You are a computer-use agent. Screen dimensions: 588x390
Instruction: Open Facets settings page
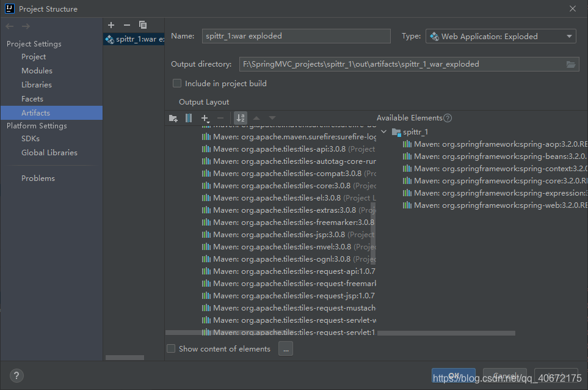[x=32, y=98]
